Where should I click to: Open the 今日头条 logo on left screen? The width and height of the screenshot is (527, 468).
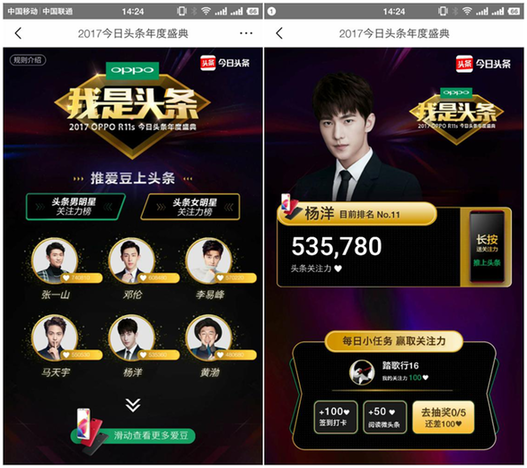point(225,63)
